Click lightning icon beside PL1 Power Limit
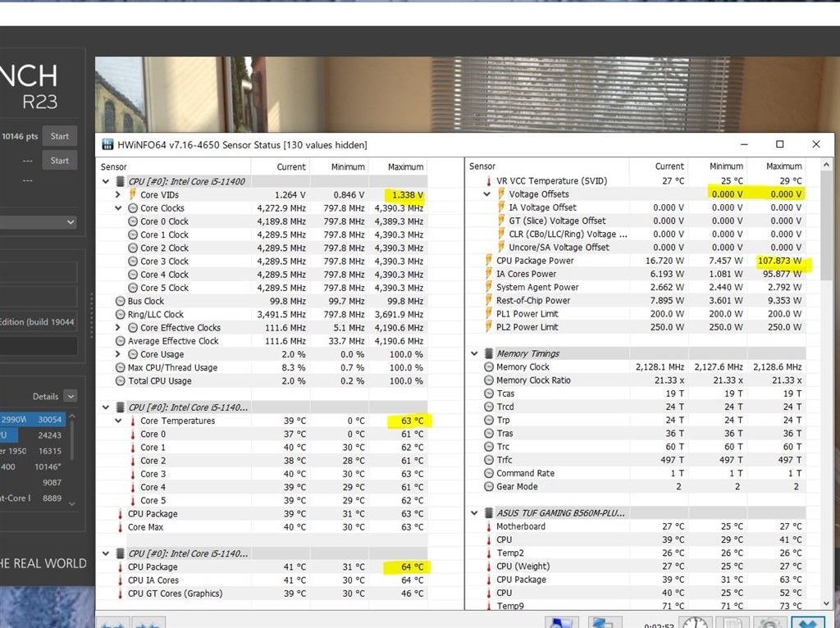This screenshot has height=628, width=840. [x=489, y=313]
